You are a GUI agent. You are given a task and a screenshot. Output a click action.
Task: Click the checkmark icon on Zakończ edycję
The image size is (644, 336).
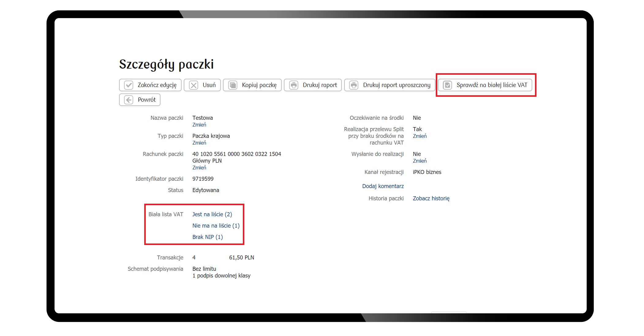pos(129,85)
